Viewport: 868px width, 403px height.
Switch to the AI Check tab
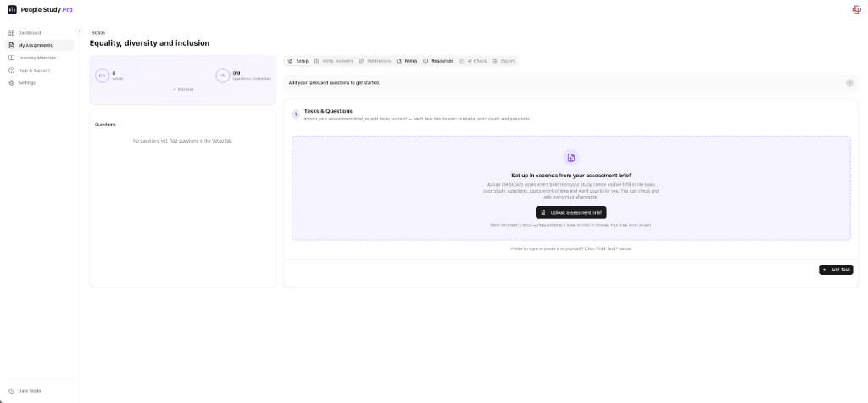point(473,61)
